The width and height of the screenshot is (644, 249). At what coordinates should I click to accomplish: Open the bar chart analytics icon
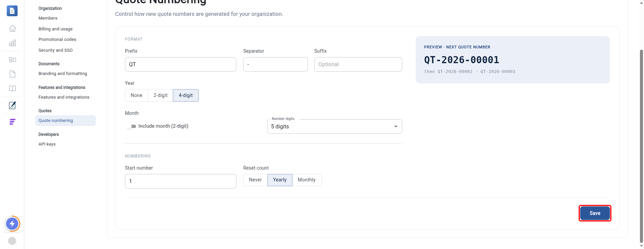12,43
